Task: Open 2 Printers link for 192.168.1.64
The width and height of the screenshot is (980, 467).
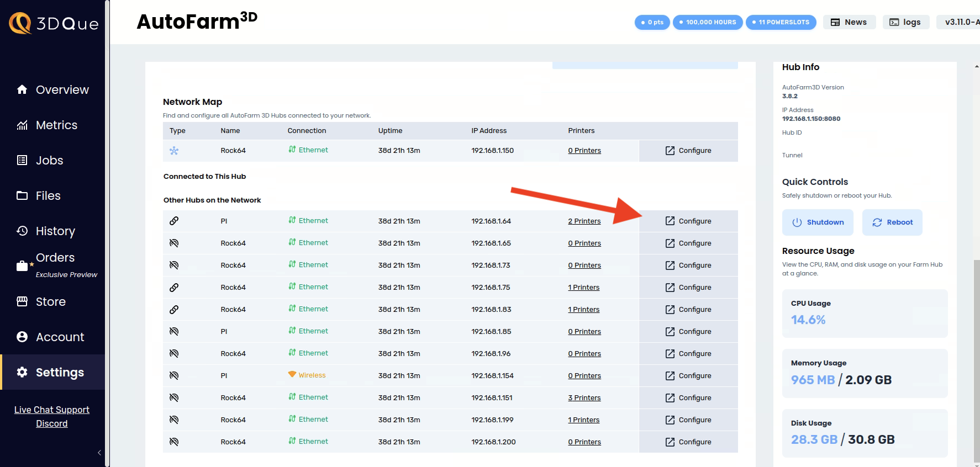Action: click(584, 221)
